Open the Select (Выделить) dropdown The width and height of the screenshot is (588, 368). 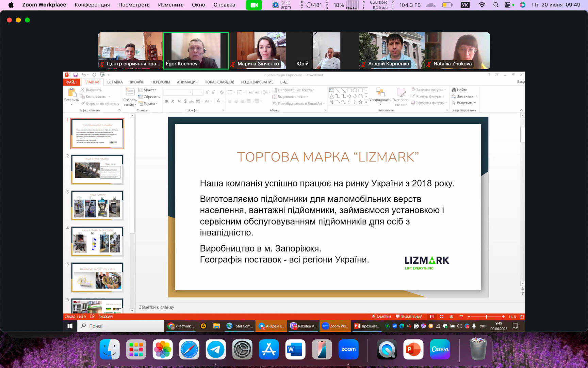464,103
